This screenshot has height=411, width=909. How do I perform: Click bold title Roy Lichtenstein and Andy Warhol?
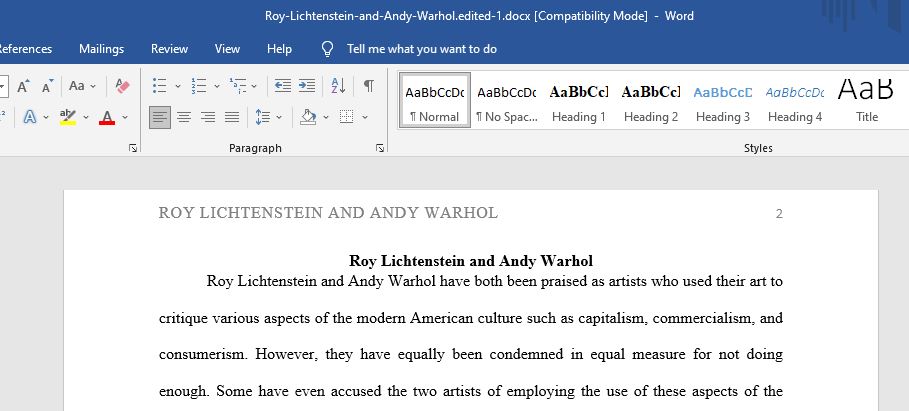471,261
